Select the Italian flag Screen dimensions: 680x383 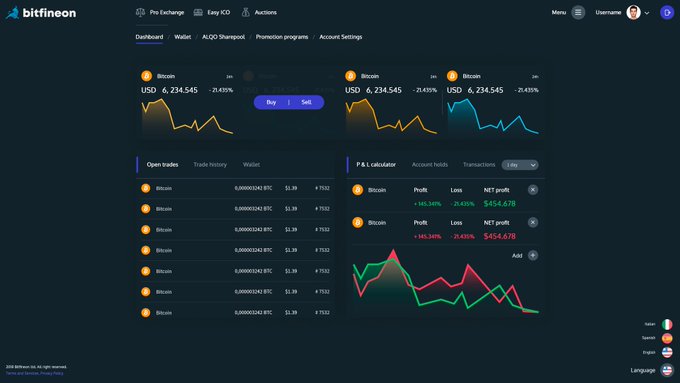point(667,324)
